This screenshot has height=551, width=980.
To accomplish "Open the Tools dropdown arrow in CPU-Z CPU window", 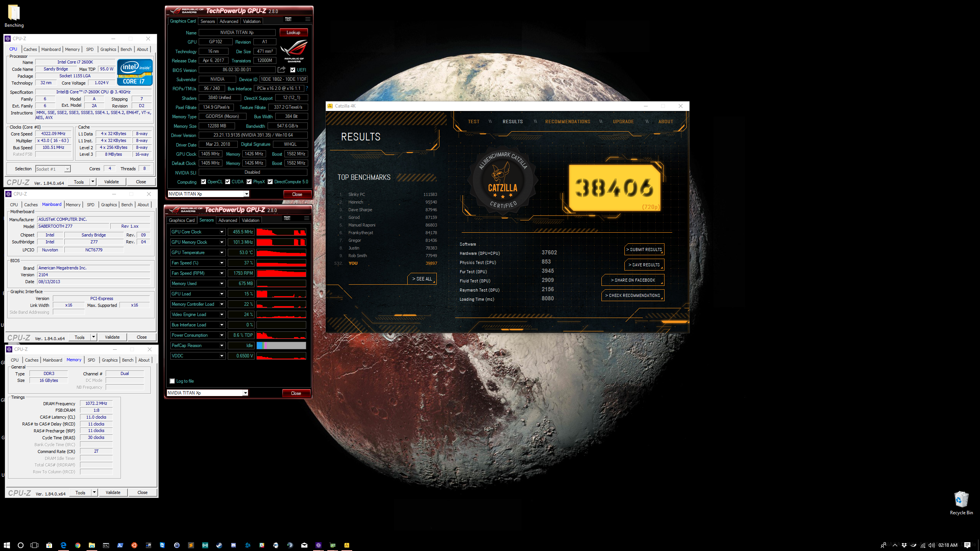I will point(93,182).
